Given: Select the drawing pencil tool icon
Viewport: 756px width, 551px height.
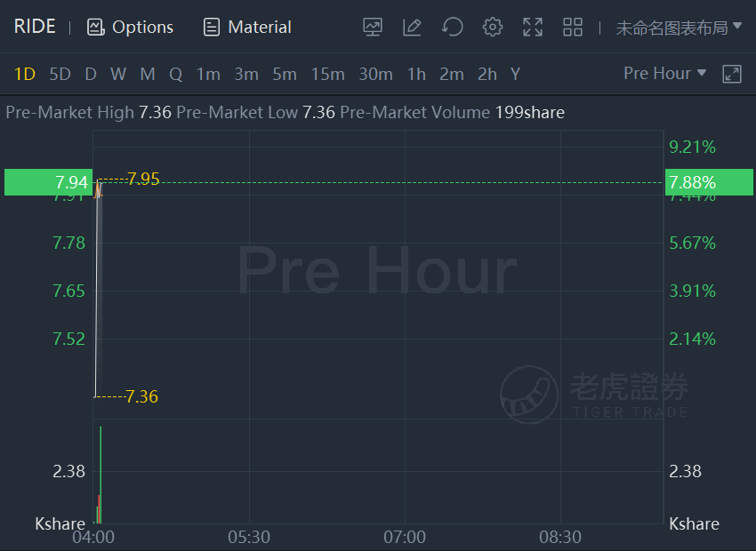Looking at the screenshot, I should click(412, 27).
